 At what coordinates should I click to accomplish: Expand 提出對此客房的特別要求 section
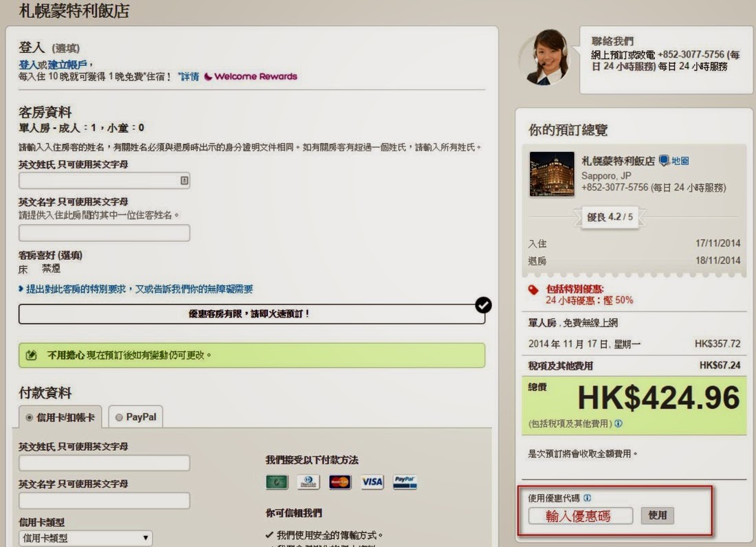pos(136,289)
